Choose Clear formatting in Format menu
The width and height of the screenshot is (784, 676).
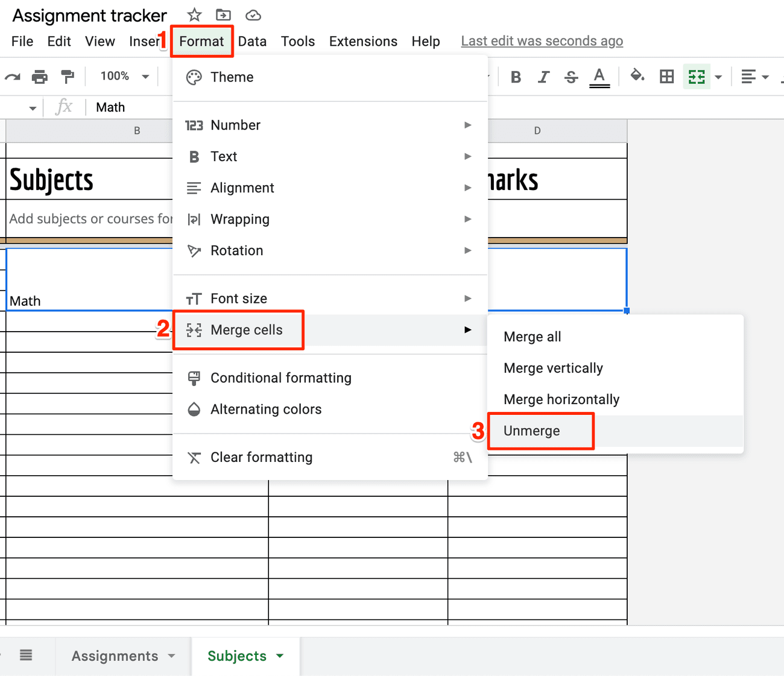tap(261, 457)
